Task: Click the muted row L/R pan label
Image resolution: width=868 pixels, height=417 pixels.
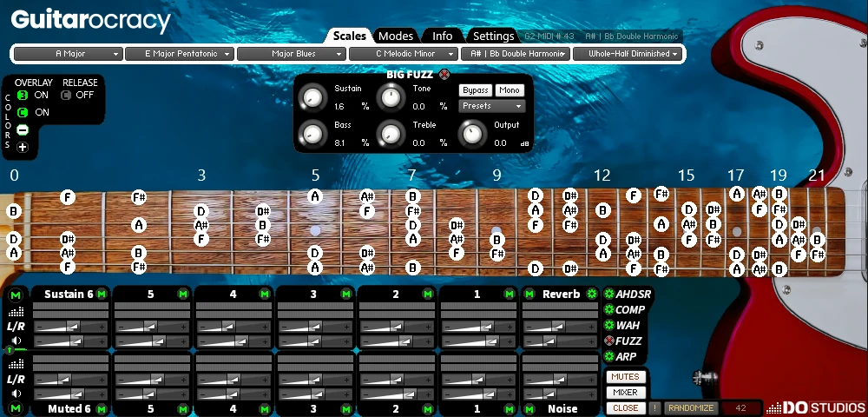Action: tap(16, 380)
